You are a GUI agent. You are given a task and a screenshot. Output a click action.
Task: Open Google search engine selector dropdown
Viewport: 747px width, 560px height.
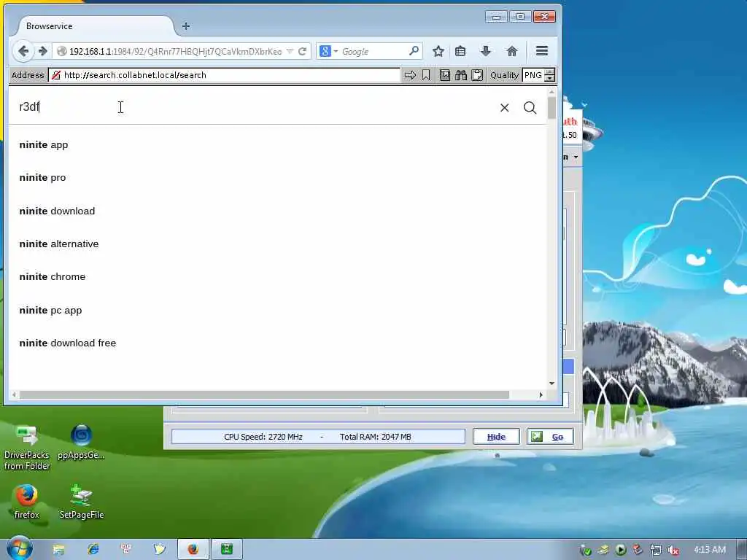click(329, 51)
